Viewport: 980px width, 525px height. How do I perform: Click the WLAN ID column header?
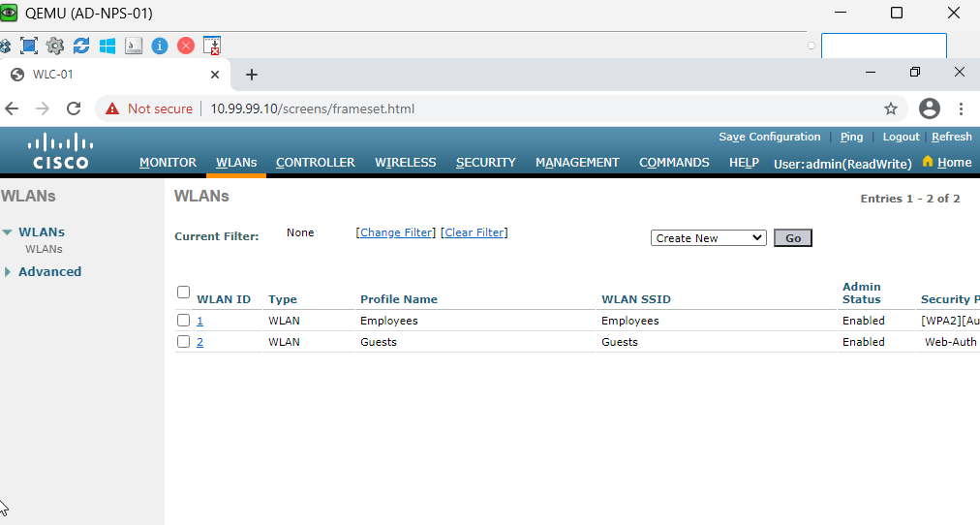(x=224, y=299)
